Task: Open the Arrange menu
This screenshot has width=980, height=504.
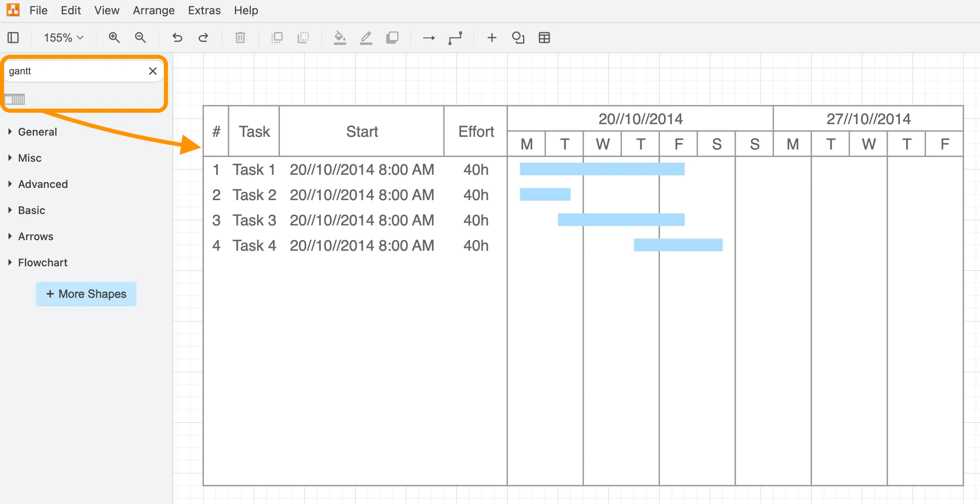Action: pyautogui.click(x=153, y=10)
